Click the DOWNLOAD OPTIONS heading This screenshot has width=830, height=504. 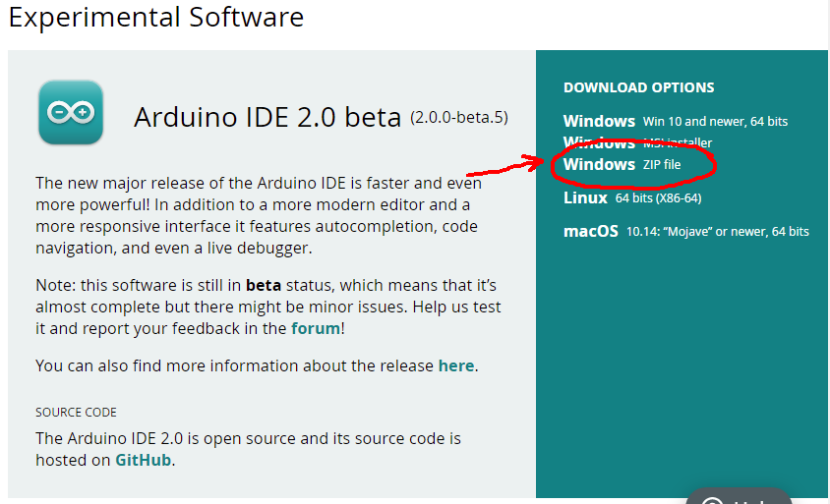(638, 87)
